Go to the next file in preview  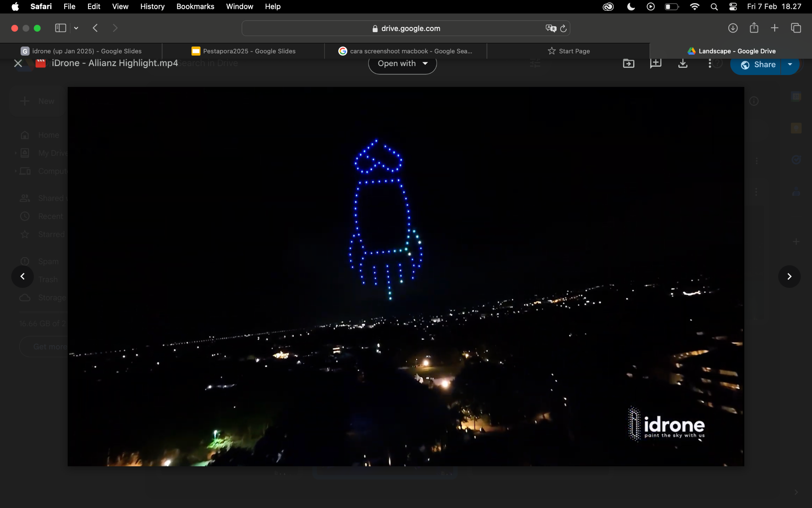789,276
